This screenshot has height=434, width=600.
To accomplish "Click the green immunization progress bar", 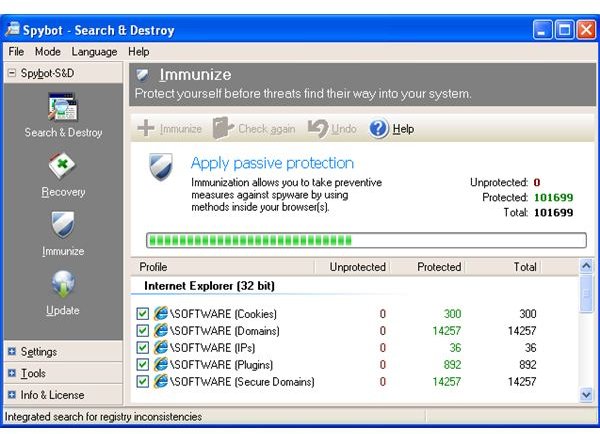I will pyautogui.click(x=366, y=240).
